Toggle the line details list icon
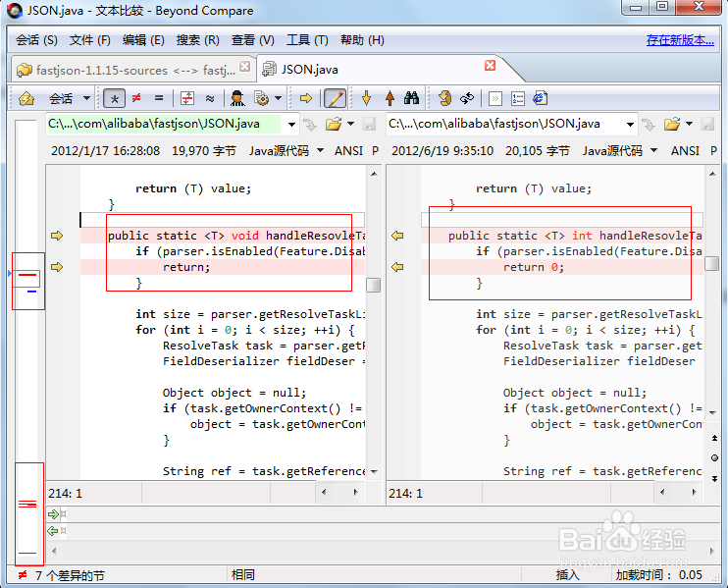728x588 pixels. click(x=518, y=98)
